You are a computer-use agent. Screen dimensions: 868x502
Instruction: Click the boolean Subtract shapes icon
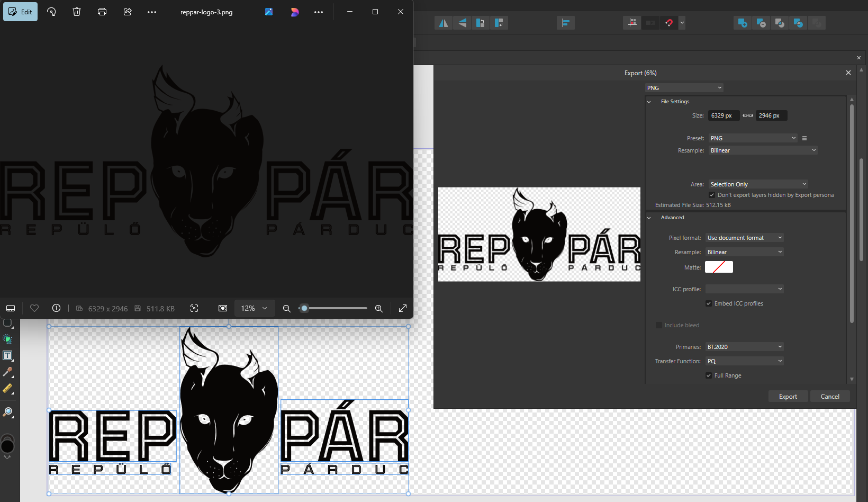point(761,23)
